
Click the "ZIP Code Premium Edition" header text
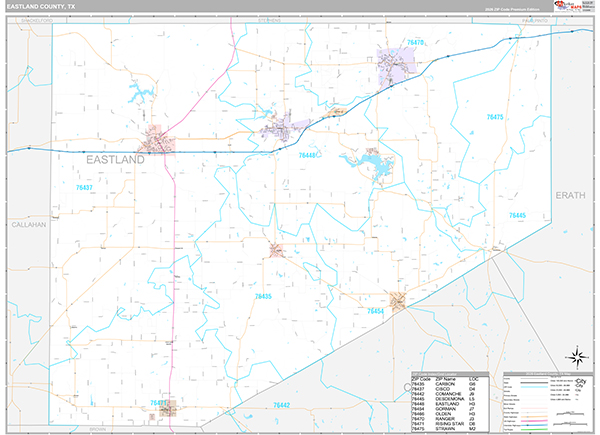click(x=512, y=9)
